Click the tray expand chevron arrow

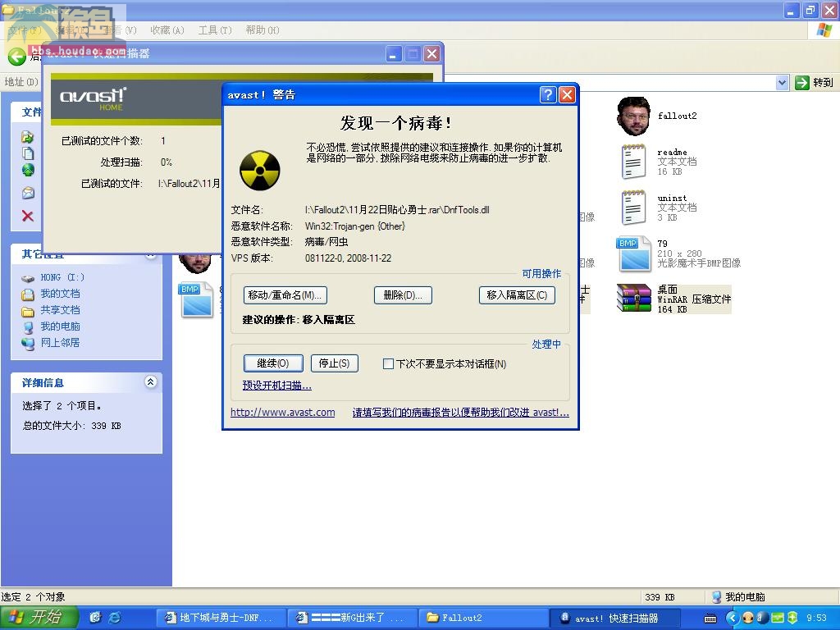733,619
